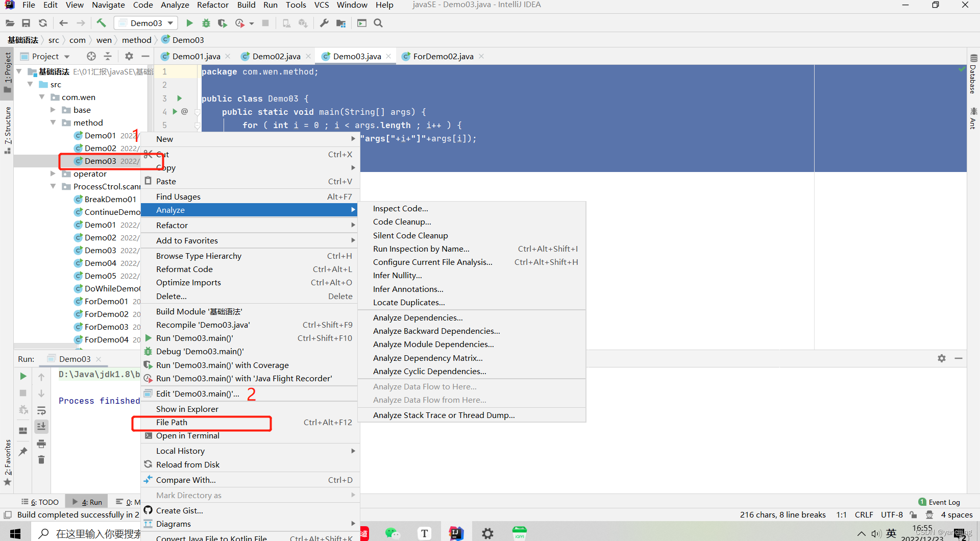
Task: Click the Windows Start button
Action: pos(15,533)
